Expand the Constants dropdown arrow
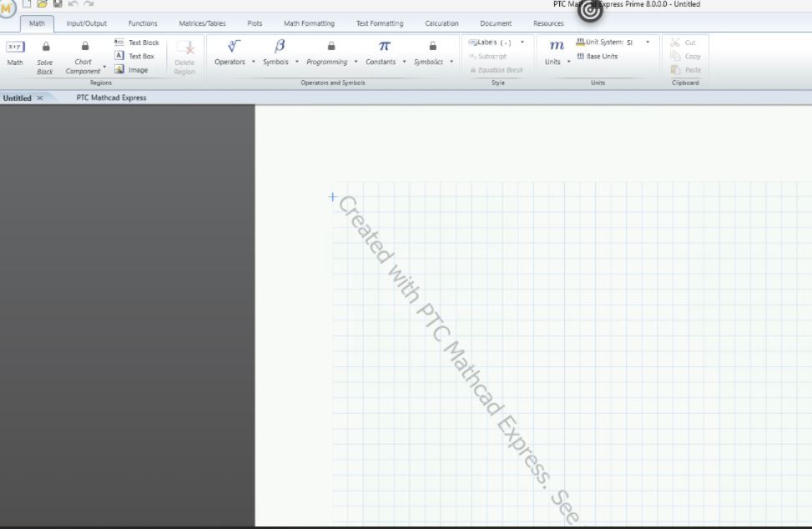 pos(405,62)
